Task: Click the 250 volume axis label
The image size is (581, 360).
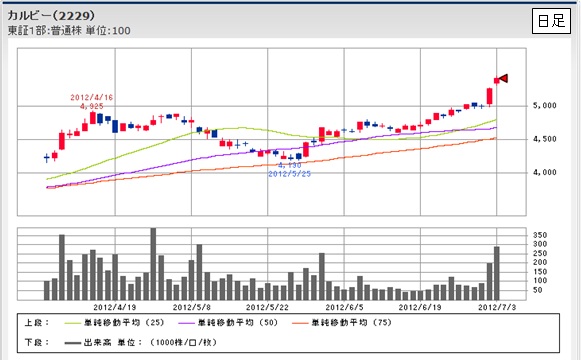Action: coord(540,253)
